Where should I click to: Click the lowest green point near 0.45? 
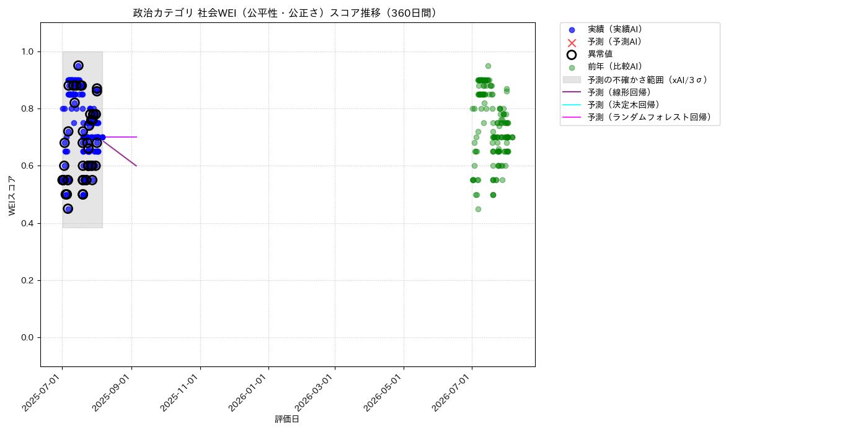pyautogui.click(x=478, y=209)
